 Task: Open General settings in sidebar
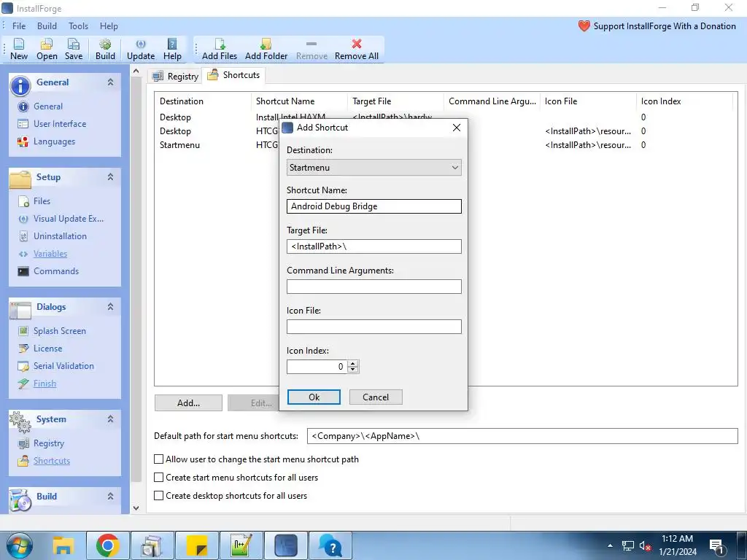pos(47,106)
